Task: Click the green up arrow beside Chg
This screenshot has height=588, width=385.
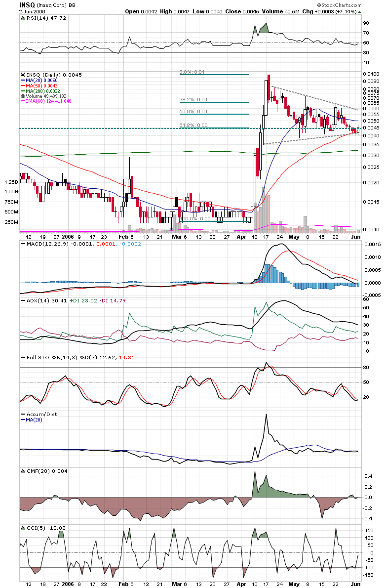Action: point(359,11)
